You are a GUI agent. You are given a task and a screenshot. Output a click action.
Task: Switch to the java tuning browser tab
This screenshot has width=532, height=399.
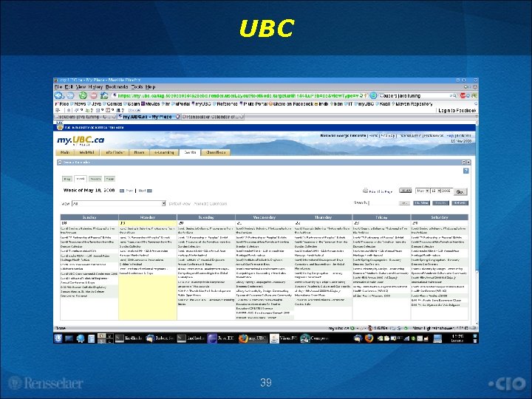point(85,117)
